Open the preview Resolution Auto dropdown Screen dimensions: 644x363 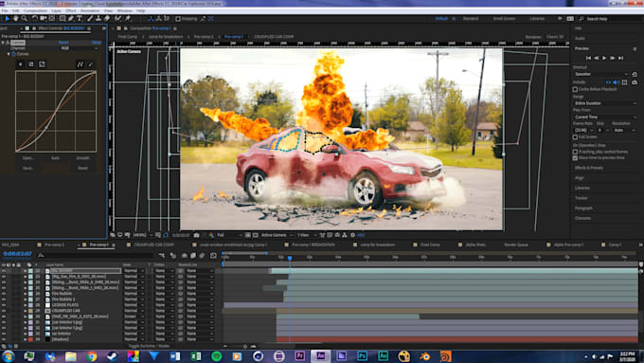pos(624,130)
